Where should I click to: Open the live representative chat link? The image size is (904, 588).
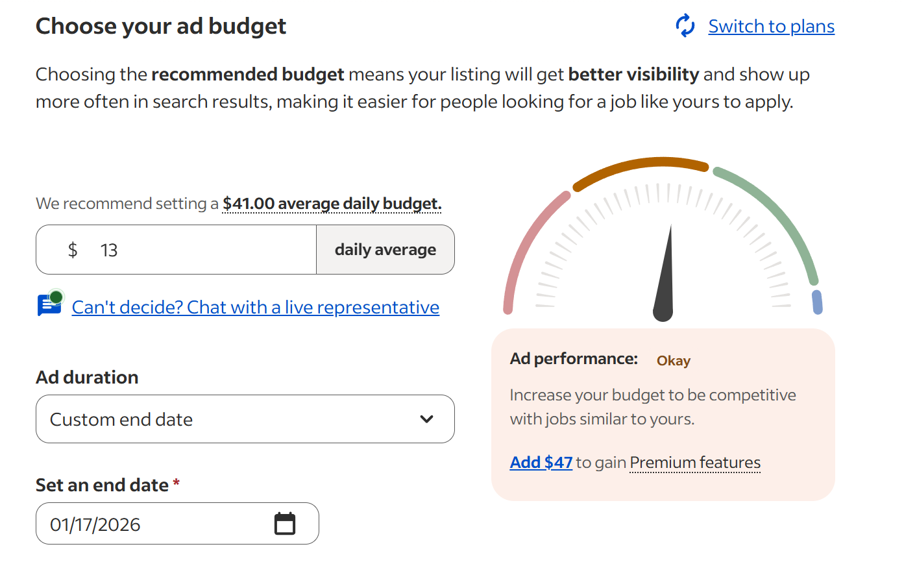coord(255,307)
